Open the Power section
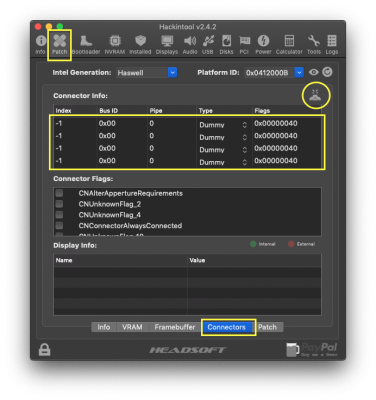This screenshot has height=400, width=376. pos(263,44)
